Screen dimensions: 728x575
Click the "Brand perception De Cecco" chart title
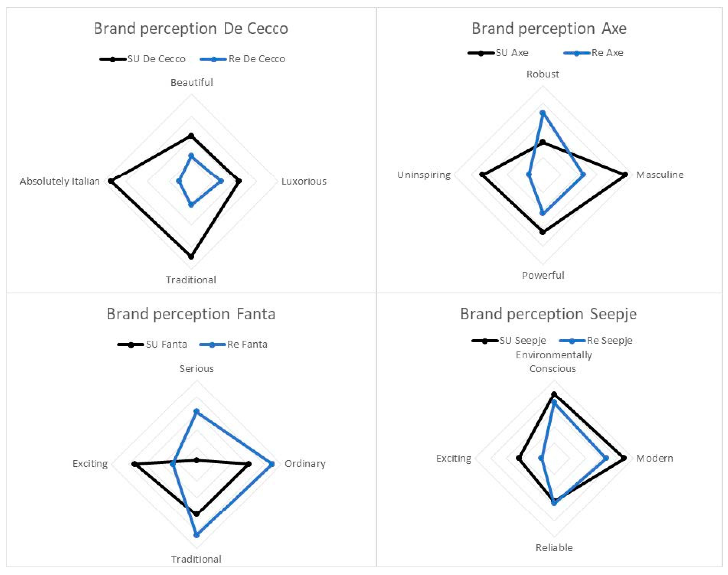191,29
